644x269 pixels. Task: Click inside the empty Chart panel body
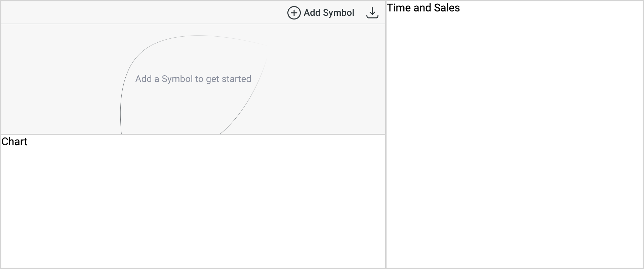193,207
